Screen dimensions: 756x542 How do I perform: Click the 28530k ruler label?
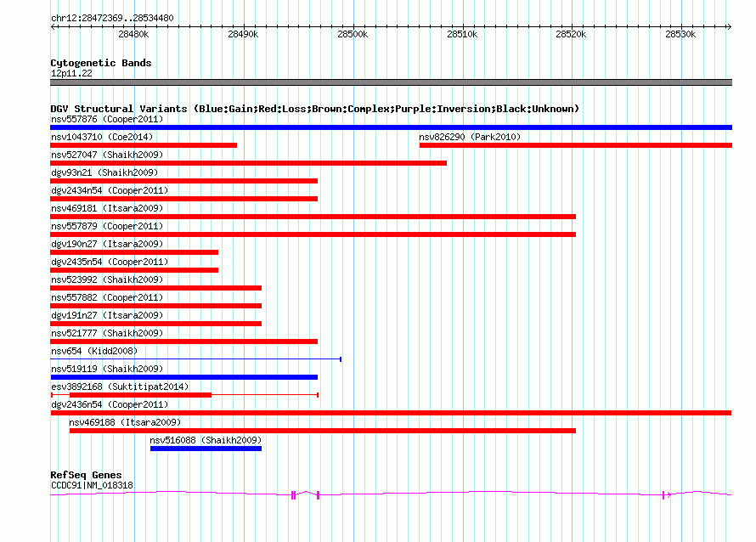pyautogui.click(x=680, y=34)
